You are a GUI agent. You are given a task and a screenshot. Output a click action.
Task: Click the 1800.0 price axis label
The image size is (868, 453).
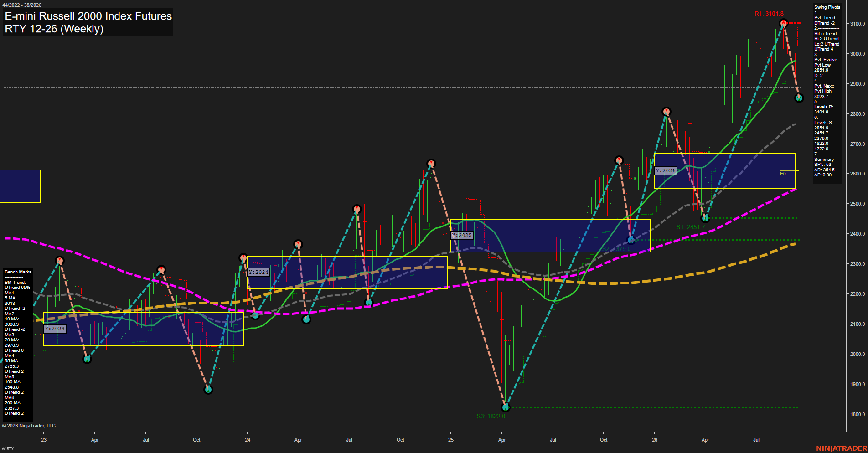[x=858, y=414]
